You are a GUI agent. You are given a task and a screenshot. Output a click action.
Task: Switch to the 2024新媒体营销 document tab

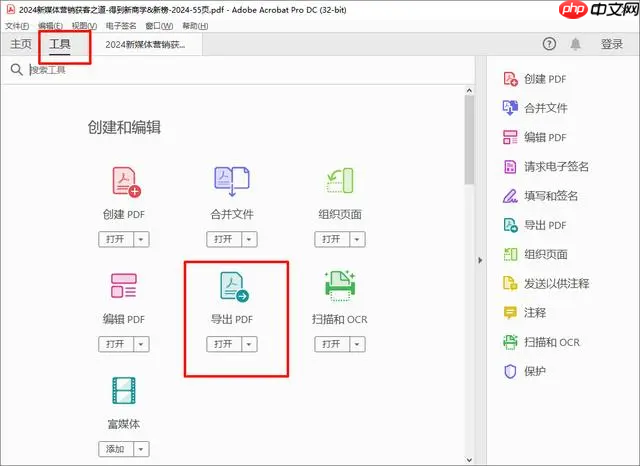(x=145, y=44)
